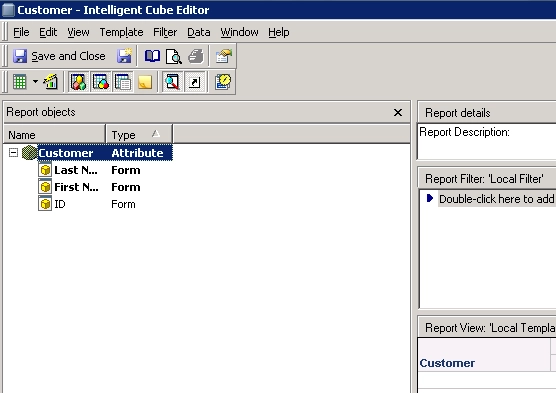Open the grid view dropdown arrow
This screenshot has width=556, height=393.
point(35,82)
